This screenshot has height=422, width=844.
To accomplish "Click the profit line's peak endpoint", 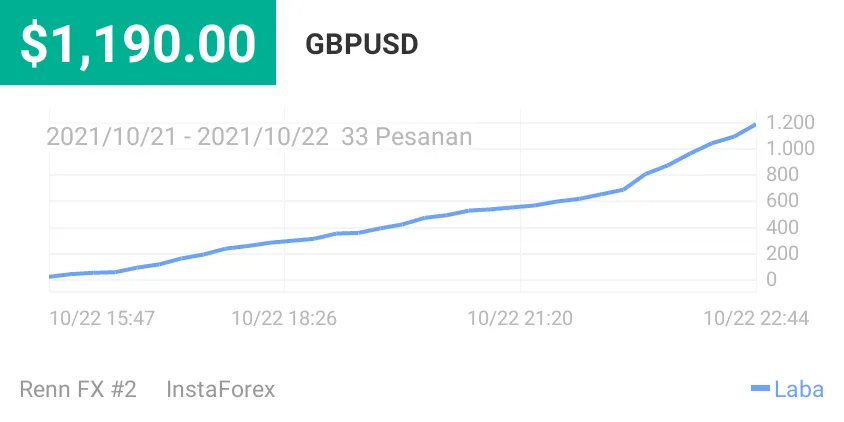I will (x=755, y=125).
